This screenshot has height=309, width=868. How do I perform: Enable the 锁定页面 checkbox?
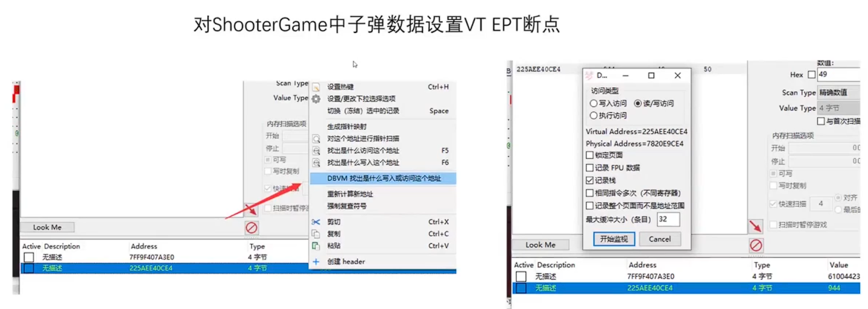coord(590,155)
